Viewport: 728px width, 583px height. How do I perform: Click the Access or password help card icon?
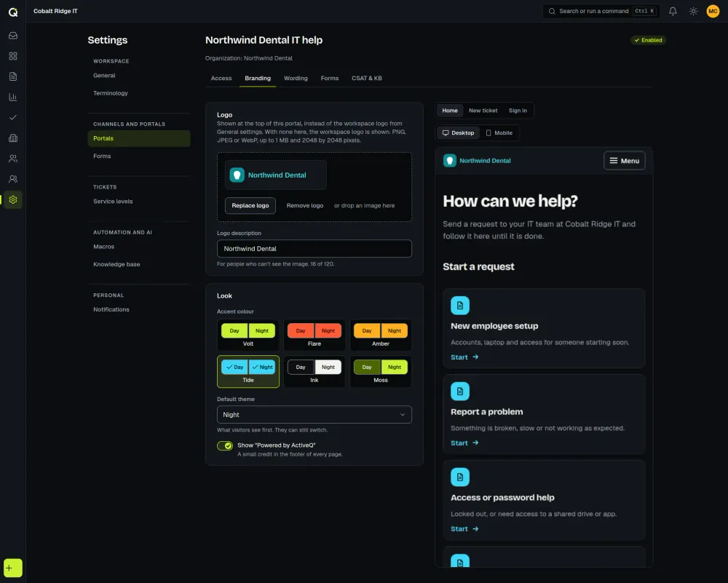pos(459,477)
